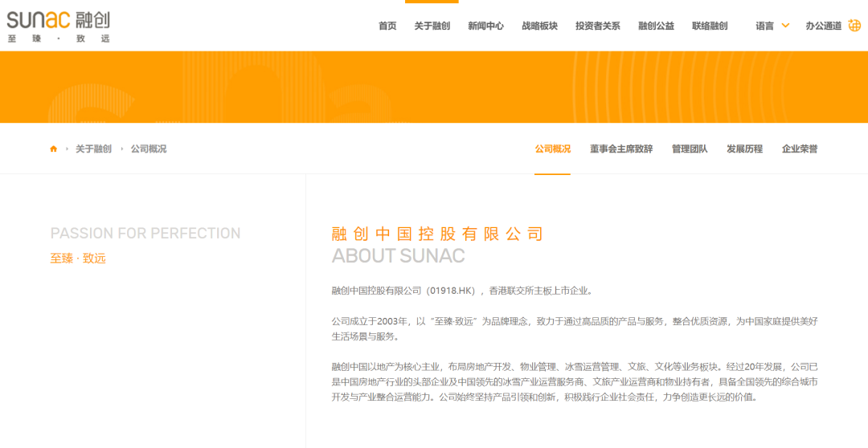Click the paragraph starting 公司成立于2003年
Viewport: 868px width, 448px height.
point(575,329)
